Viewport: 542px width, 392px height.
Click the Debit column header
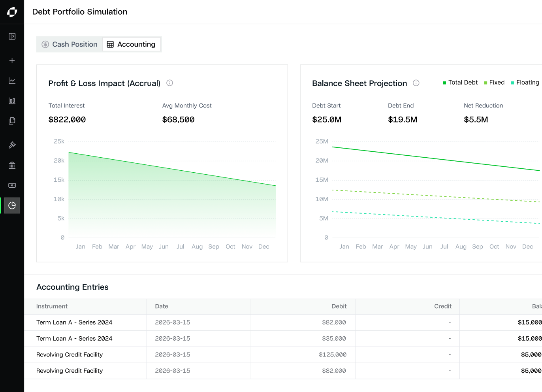[339, 306]
